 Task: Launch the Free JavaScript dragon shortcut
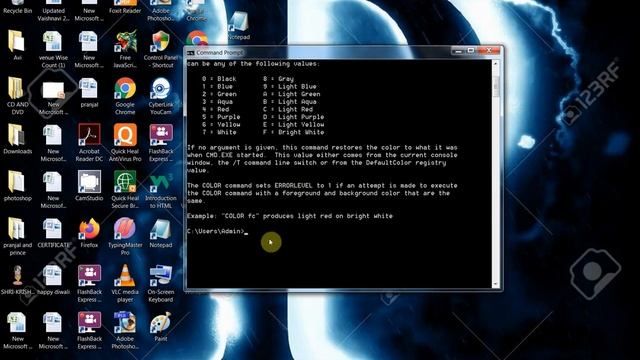pos(125,50)
